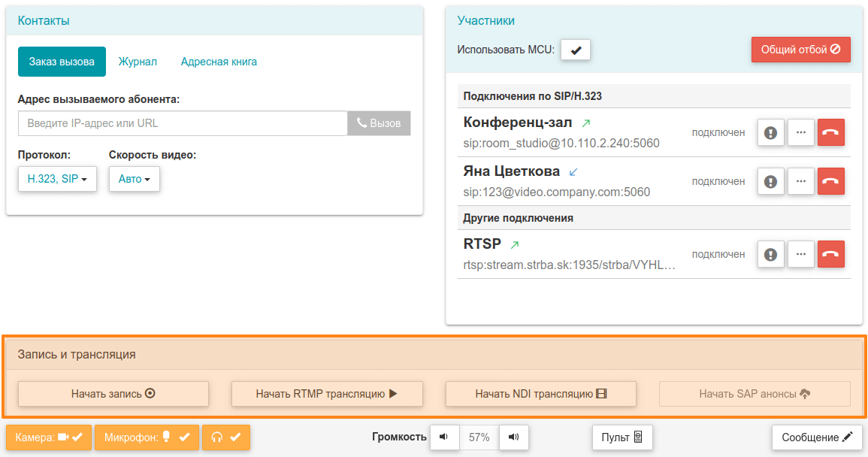
Task: Open the Протокол H.323, SIP dropdown
Action: (57, 179)
